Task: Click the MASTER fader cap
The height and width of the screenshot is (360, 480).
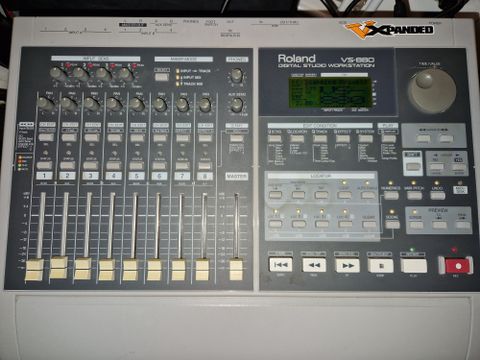Action: click(x=236, y=270)
